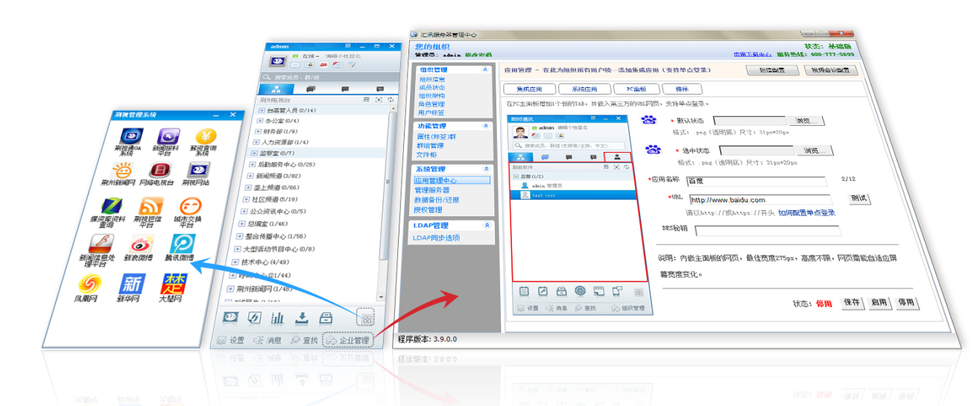Collapse the 组织管理 sidebar section
The height and width of the screenshot is (406, 980).
pyautogui.click(x=486, y=69)
